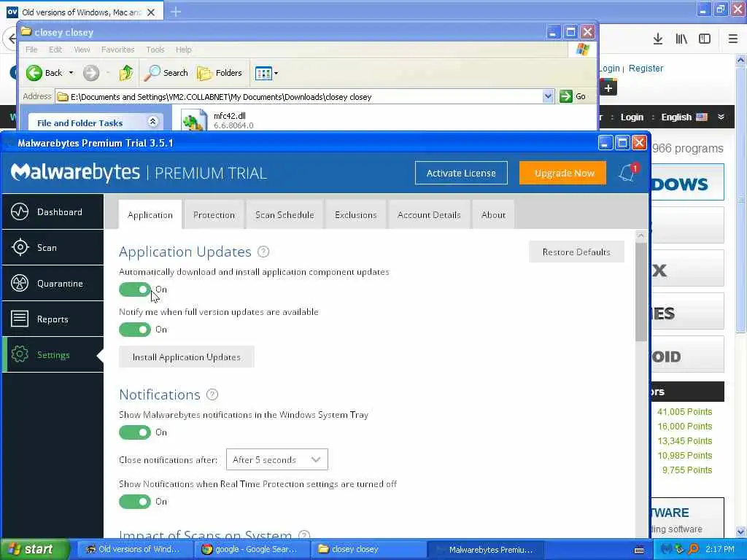Open Search in the Explorer toolbar
The height and width of the screenshot is (560, 747).
166,73
